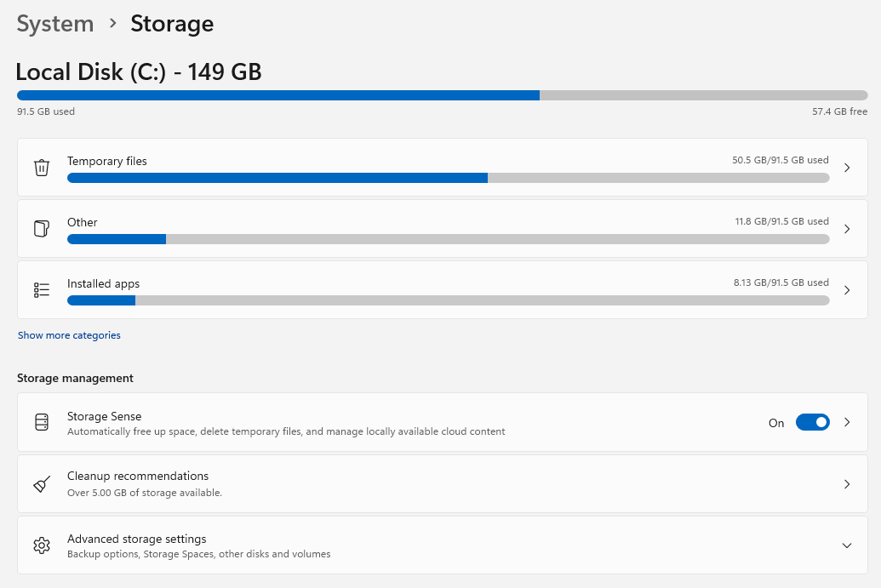
Task: Toggle Storage Sense to disabled state
Action: (812, 422)
